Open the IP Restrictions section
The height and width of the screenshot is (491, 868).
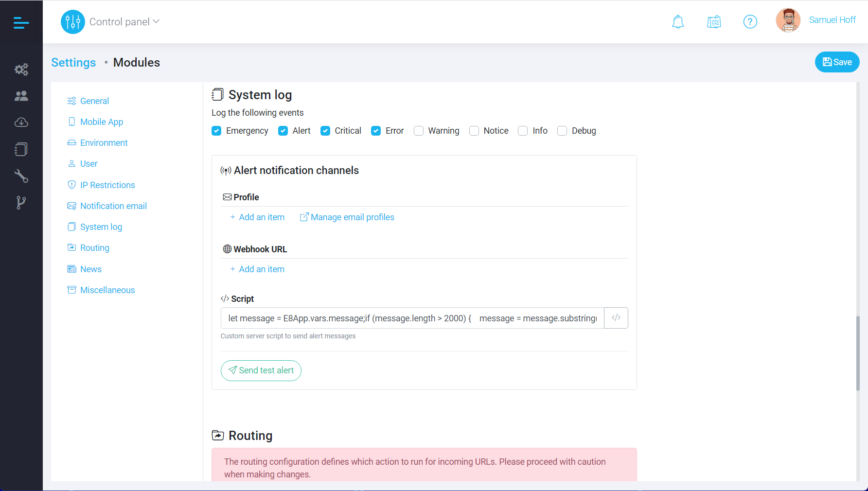tap(107, 185)
